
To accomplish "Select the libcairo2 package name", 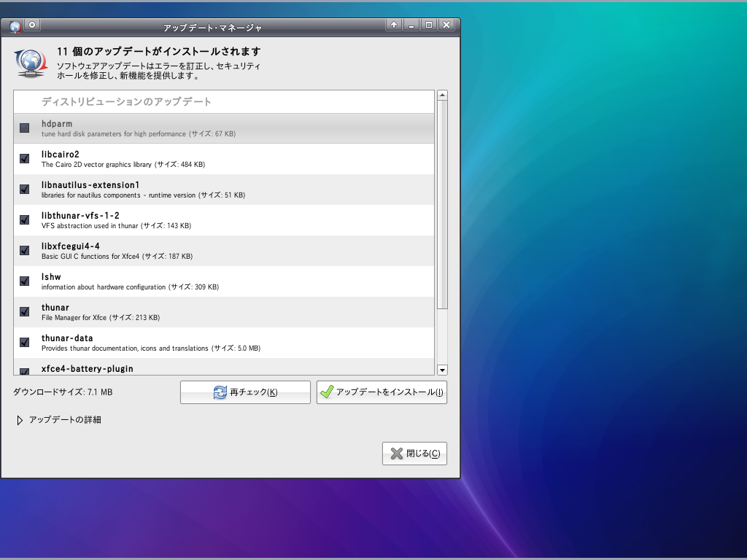I will pyautogui.click(x=60, y=155).
